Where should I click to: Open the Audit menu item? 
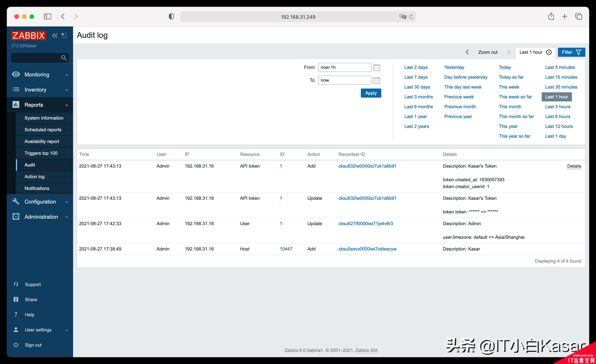tap(44, 165)
